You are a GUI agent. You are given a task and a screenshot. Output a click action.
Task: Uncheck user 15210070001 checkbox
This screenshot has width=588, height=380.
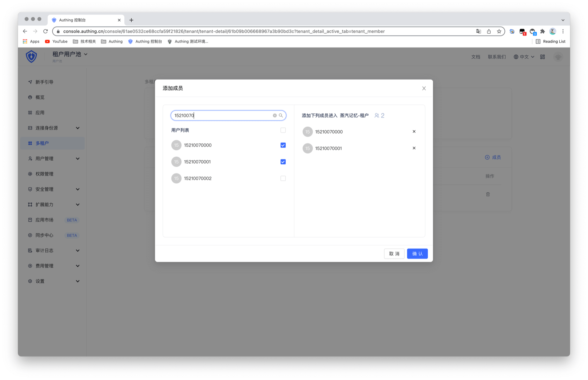283,162
